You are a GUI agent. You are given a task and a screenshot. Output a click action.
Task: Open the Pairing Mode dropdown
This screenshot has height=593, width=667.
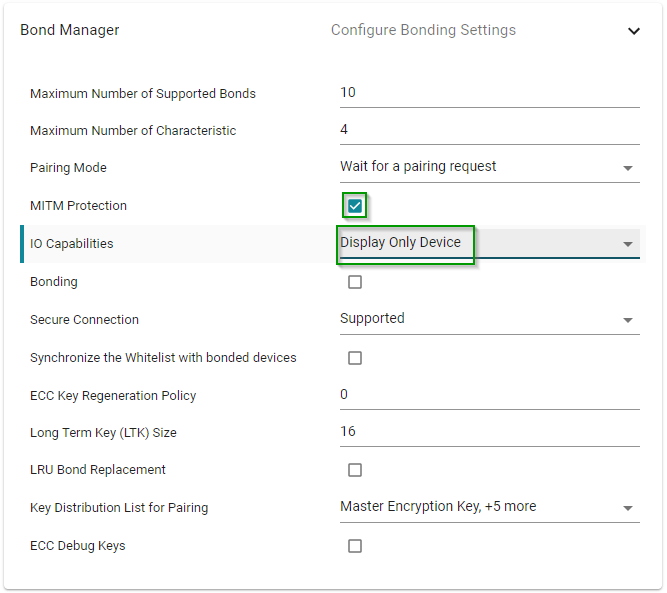(628, 168)
